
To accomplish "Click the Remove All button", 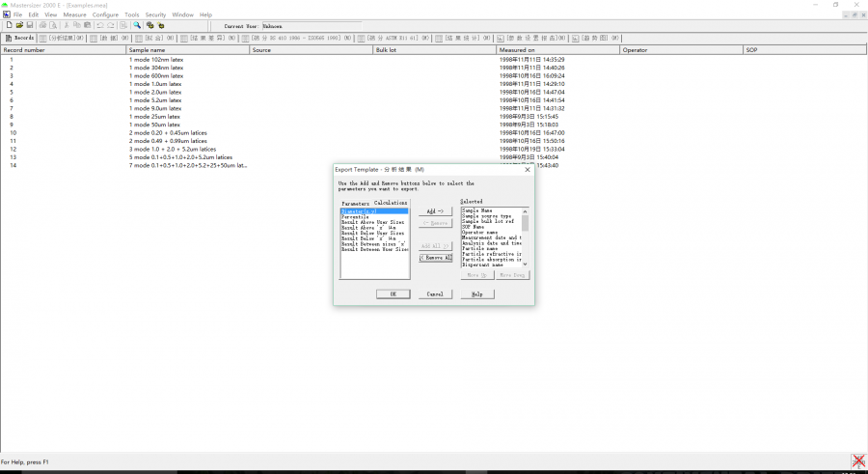I will (x=435, y=258).
